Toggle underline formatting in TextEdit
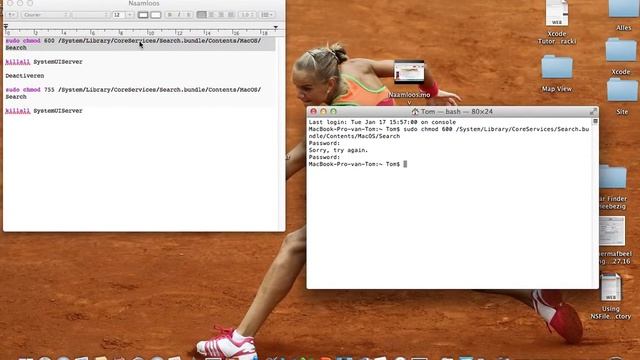 [188, 15]
